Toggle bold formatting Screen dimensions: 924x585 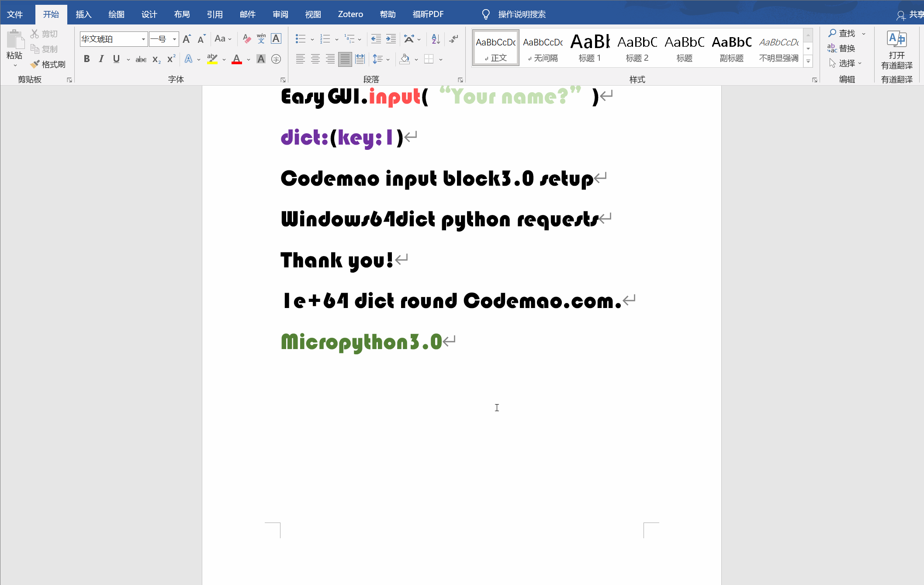[87, 59]
